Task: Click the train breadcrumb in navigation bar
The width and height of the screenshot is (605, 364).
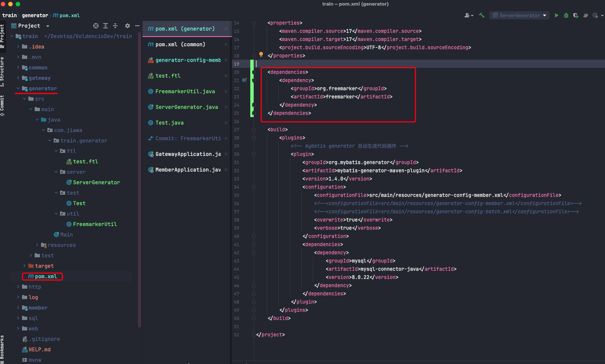Action: (9, 15)
